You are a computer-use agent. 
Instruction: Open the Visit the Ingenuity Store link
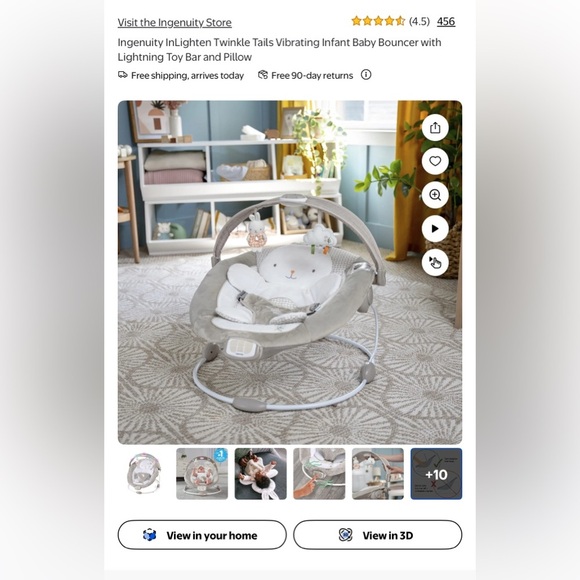(175, 23)
